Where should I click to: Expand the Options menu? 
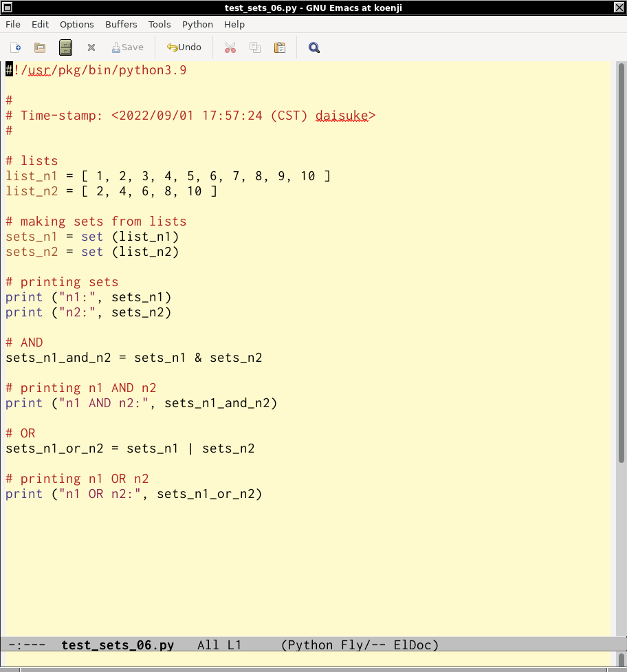pos(76,24)
